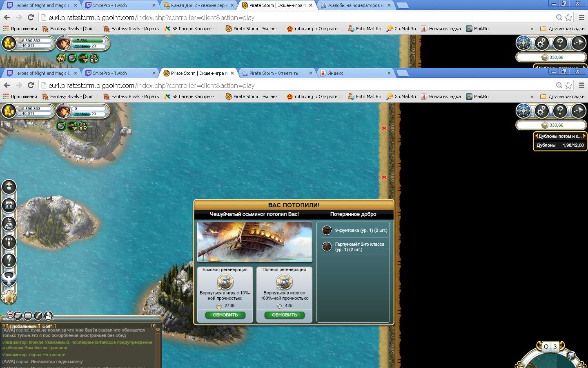Bookmark page with star in front window
Screen dimensions: 588x368
[568, 85]
